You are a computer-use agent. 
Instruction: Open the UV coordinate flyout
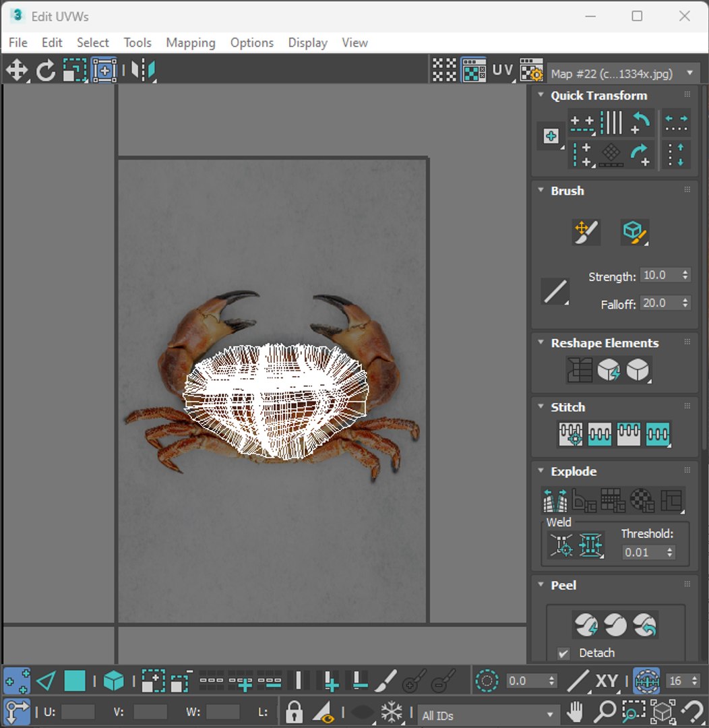click(502, 71)
